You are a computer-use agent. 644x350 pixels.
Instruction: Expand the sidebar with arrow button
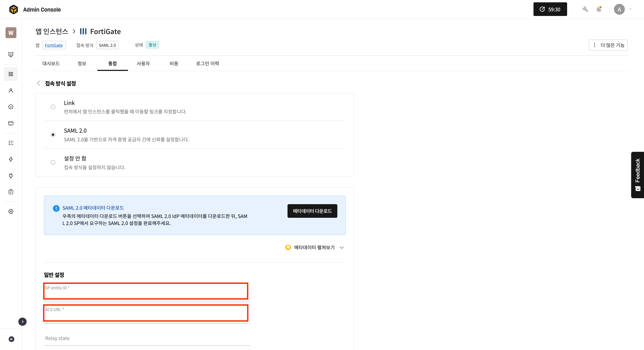pos(23,321)
